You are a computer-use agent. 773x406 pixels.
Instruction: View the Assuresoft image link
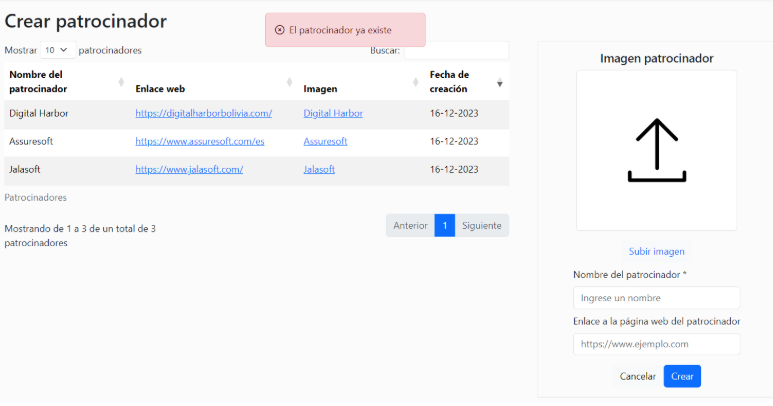pyautogui.click(x=325, y=141)
